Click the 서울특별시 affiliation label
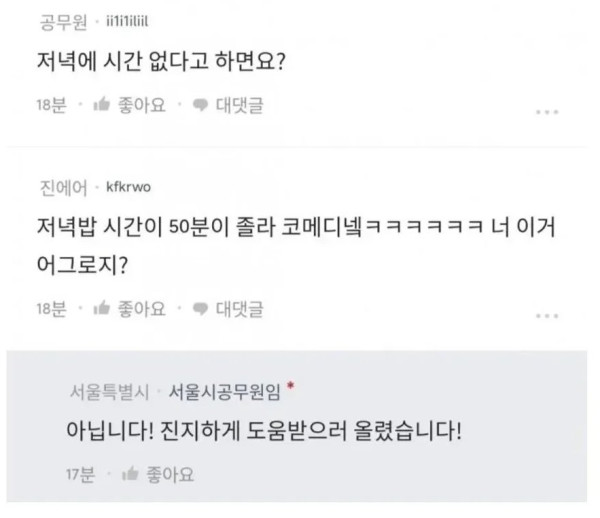 coord(109,389)
